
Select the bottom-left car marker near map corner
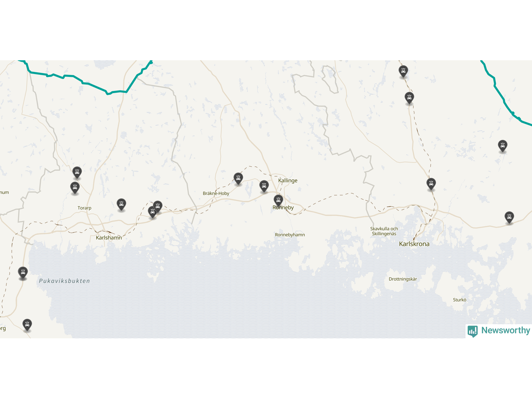[x=27, y=325]
